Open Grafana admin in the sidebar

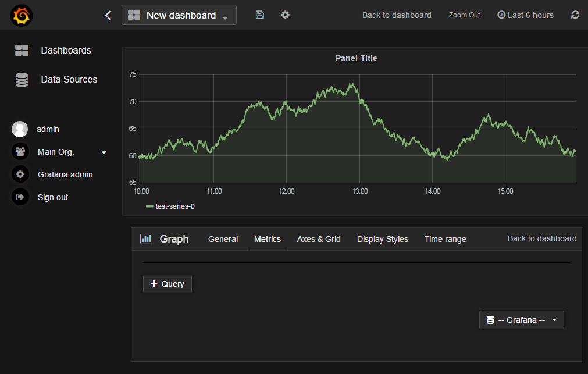point(65,174)
